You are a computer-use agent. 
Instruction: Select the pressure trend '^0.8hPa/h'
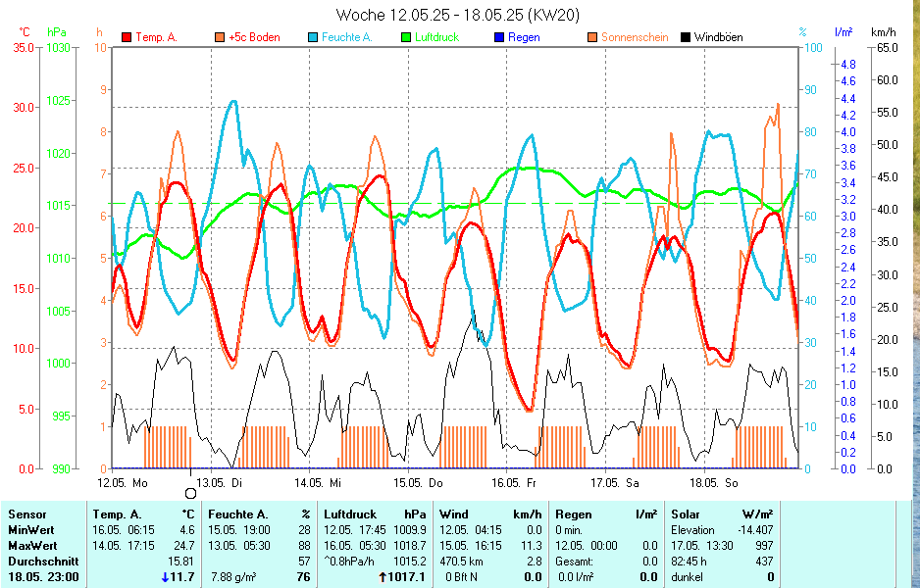349,561
